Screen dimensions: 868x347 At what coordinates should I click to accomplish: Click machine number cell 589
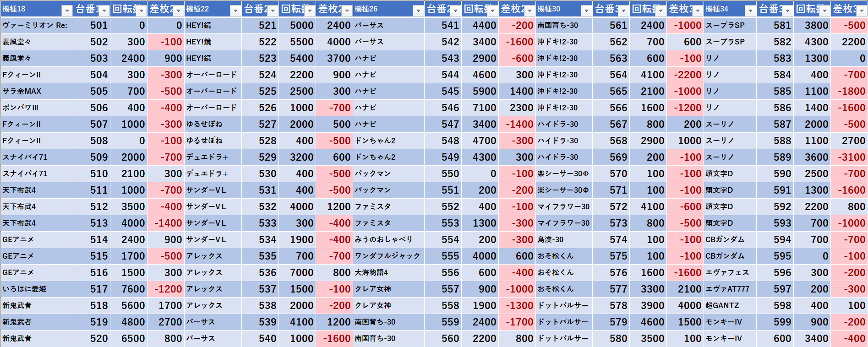point(775,157)
